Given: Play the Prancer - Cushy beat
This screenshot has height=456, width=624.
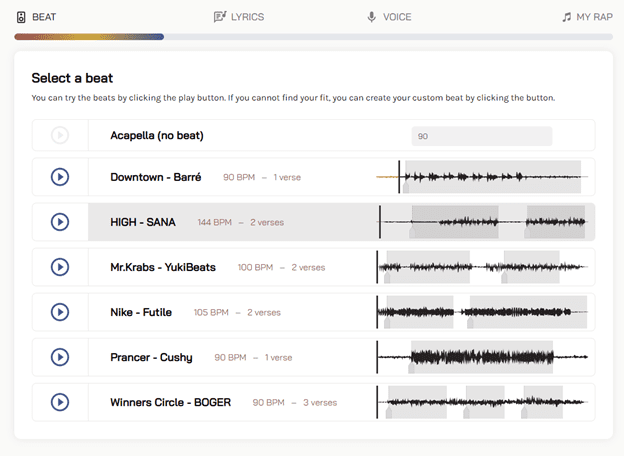Looking at the screenshot, I should click(x=60, y=357).
